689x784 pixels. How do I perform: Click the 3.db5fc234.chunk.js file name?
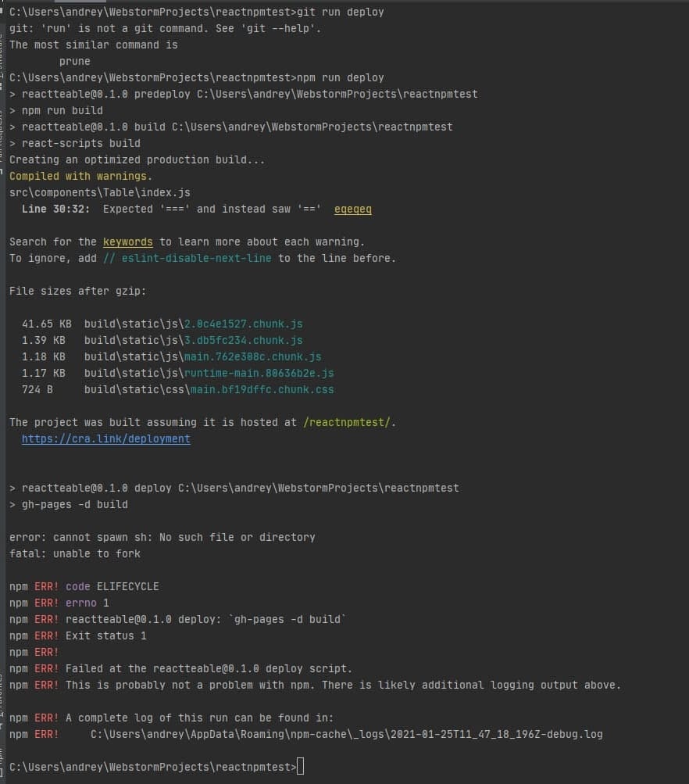243,341
